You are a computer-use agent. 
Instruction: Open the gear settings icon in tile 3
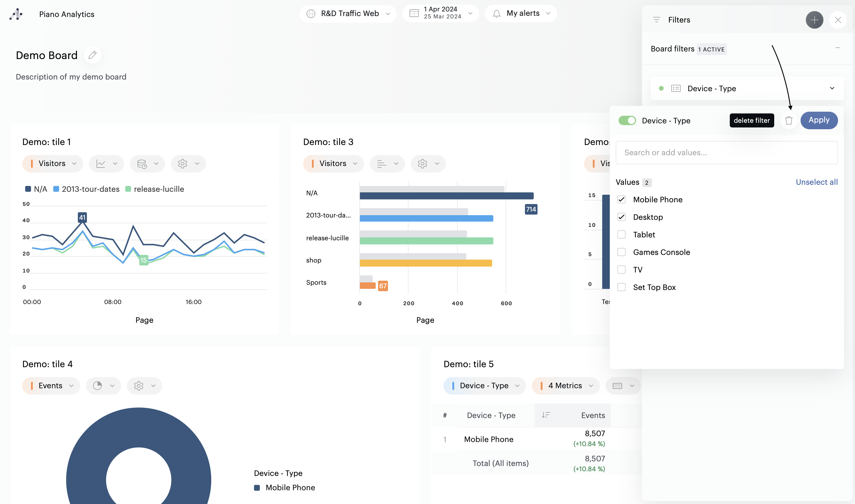pyautogui.click(x=427, y=164)
